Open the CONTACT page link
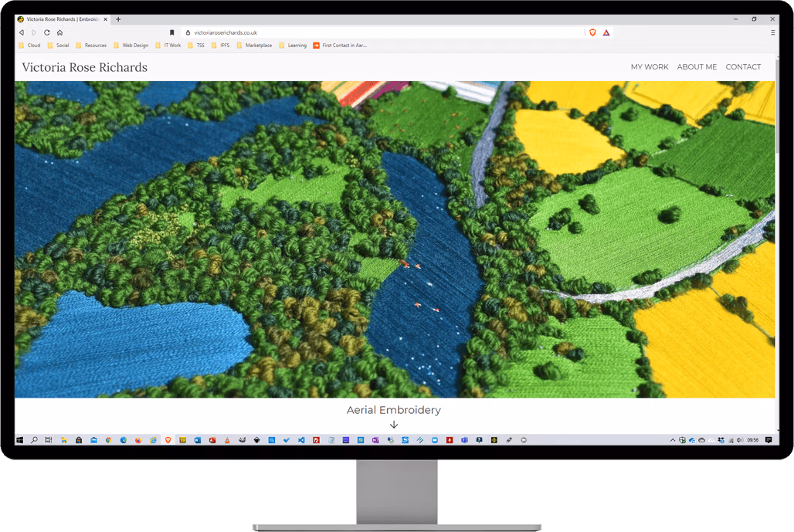Image resolution: width=794 pixels, height=532 pixels. point(743,67)
